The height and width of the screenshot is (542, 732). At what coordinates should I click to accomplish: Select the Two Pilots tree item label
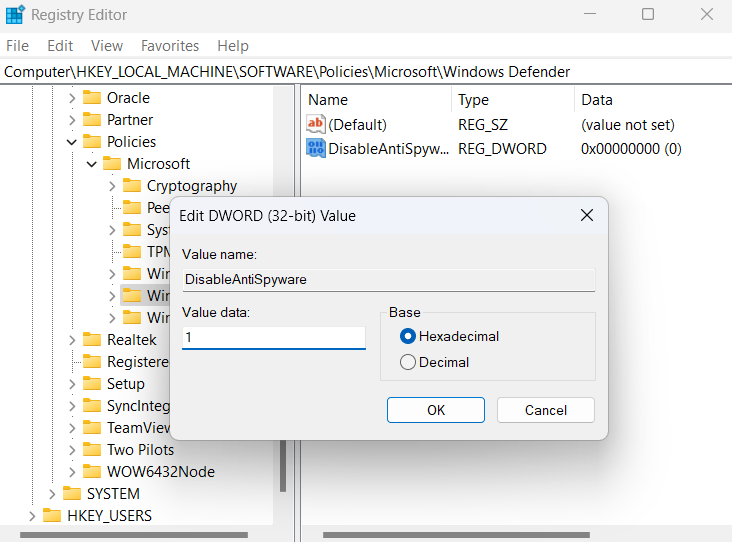tap(140, 450)
